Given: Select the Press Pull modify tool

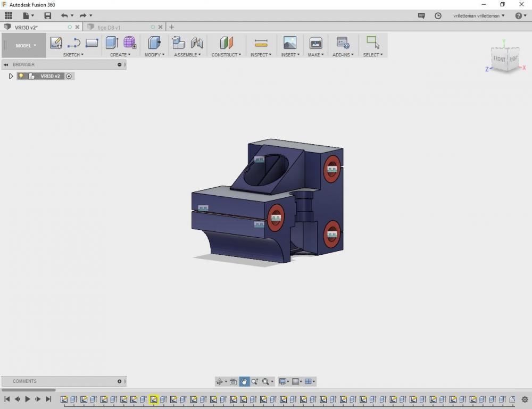Looking at the screenshot, I should [154, 43].
